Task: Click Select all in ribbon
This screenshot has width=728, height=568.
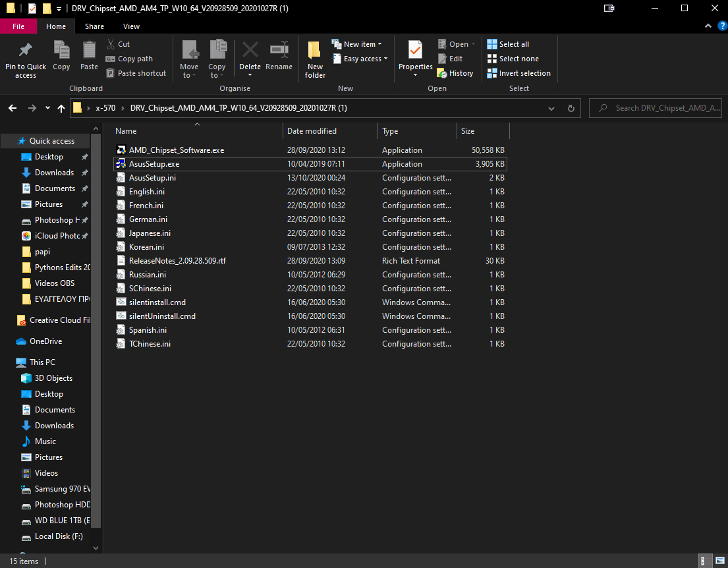Action: (x=508, y=44)
